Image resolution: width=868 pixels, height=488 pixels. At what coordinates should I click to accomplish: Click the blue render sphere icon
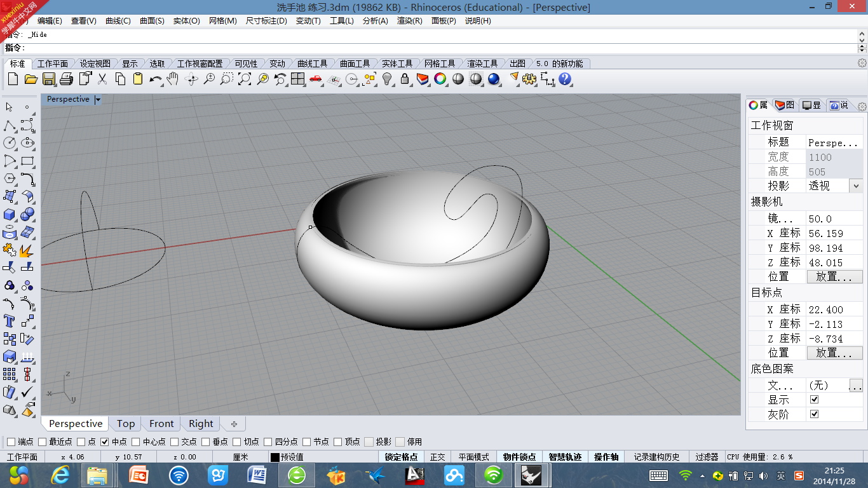[x=494, y=79]
